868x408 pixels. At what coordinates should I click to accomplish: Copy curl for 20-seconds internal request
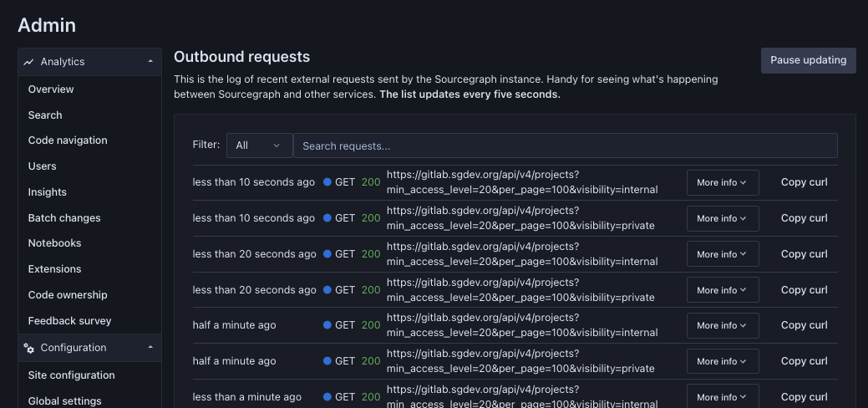804,254
